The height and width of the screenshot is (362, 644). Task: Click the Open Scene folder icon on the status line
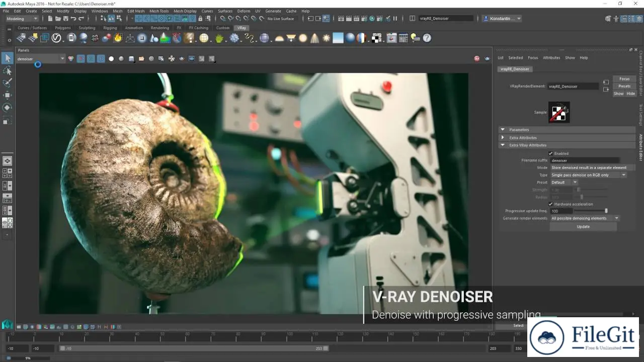coord(58,19)
